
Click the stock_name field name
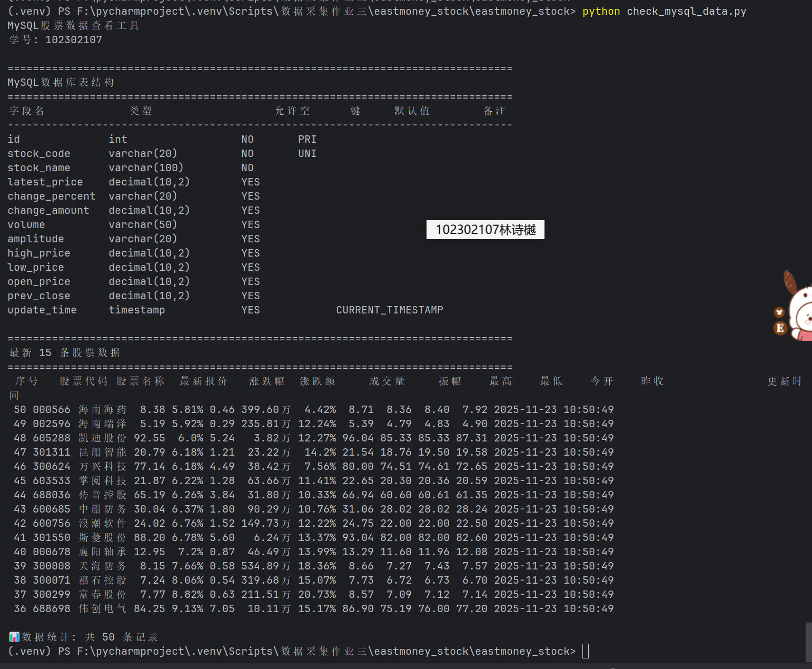39,168
